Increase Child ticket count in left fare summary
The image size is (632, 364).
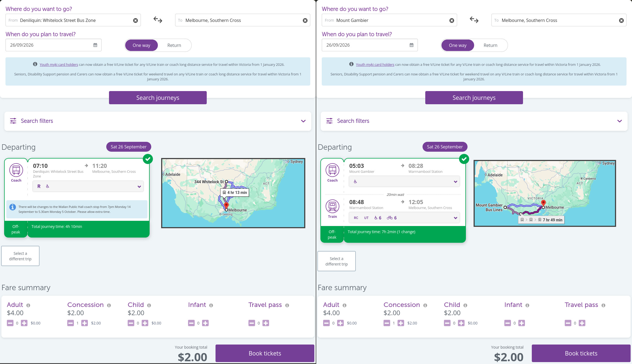pos(145,323)
